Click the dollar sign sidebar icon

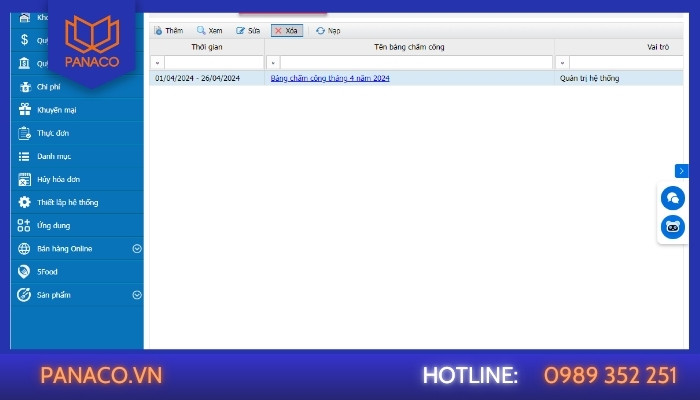click(x=25, y=40)
